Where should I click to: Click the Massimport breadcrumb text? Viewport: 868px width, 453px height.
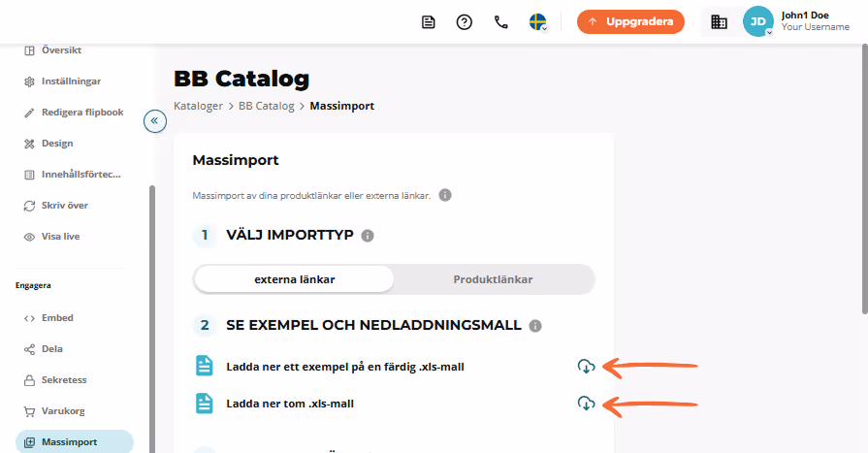pyautogui.click(x=342, y=106)
